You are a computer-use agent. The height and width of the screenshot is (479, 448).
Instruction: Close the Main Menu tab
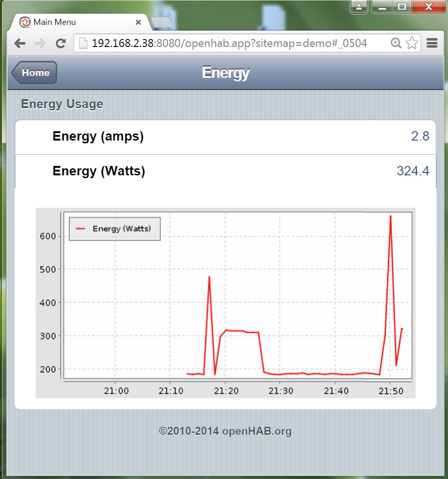[138, 22]
